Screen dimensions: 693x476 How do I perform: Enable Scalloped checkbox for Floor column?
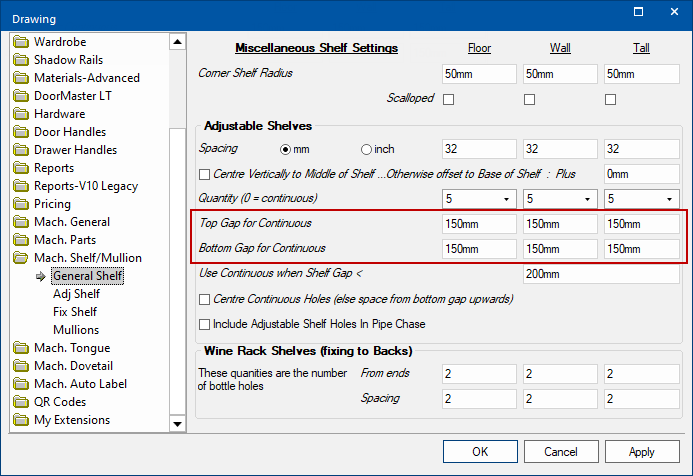[449, 99]
